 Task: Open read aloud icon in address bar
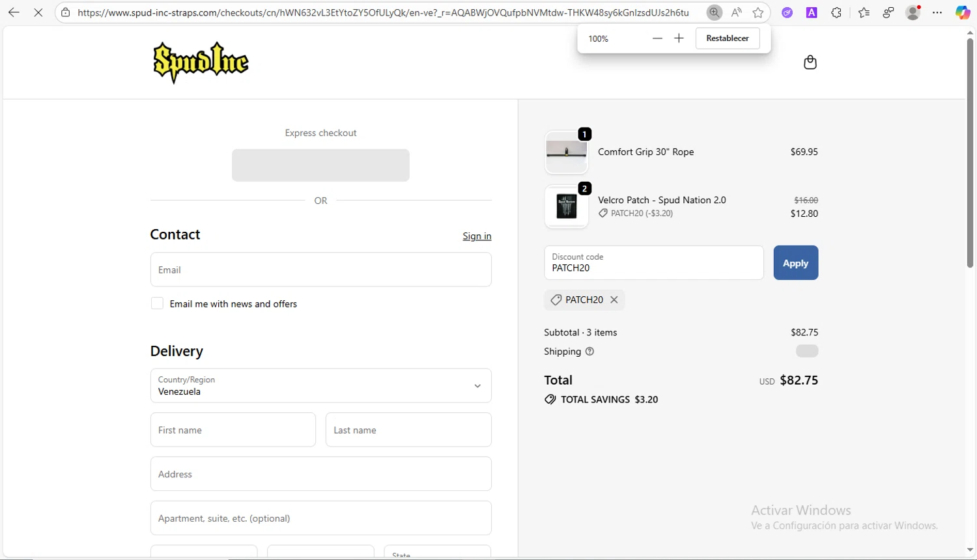click(737, 12)
